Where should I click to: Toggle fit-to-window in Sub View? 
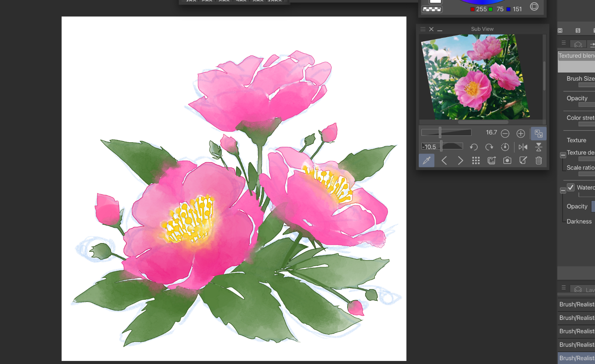tap(539, 134)
